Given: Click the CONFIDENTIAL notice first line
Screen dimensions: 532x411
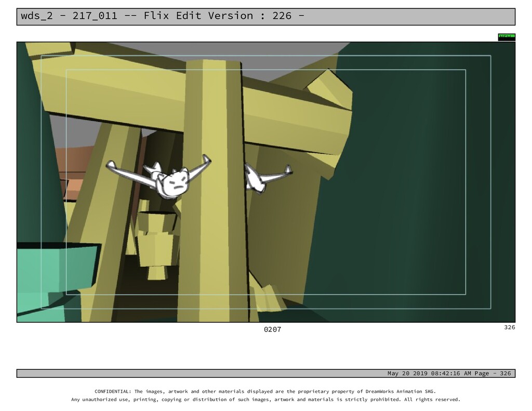Looking at the screenshot, I should 265,391.
